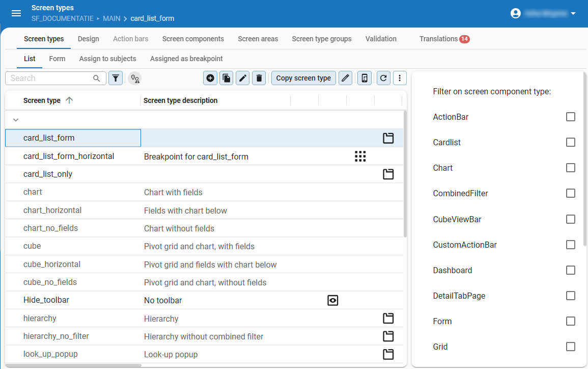Click MAIN in the breadcrumb
The image size is (588, 369).
tap(111, 18)
